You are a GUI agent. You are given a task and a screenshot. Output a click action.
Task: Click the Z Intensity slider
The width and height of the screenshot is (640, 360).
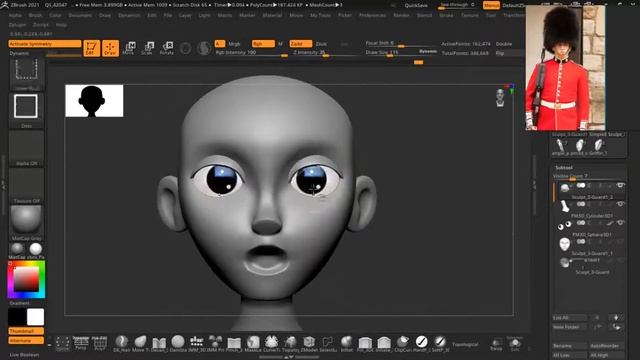325,53
